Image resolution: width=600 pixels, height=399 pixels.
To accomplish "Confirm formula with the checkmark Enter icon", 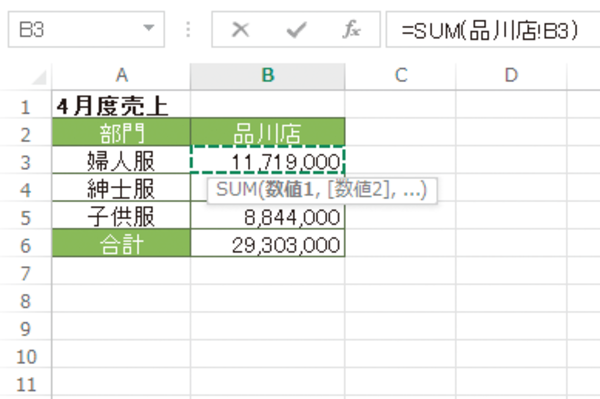I will pyautogui.click(x=296, y=29).
